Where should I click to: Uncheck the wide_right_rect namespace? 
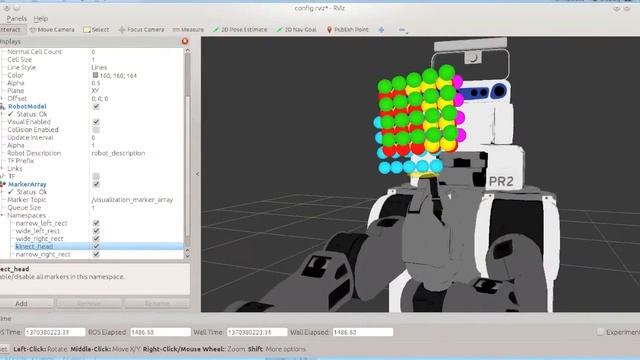(x=96, y=239)
